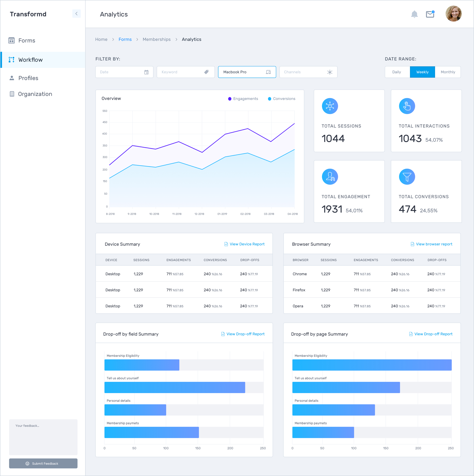Screen dimensions: 474x476
Task: Select the Weekly date range
Action: [422, 72]
